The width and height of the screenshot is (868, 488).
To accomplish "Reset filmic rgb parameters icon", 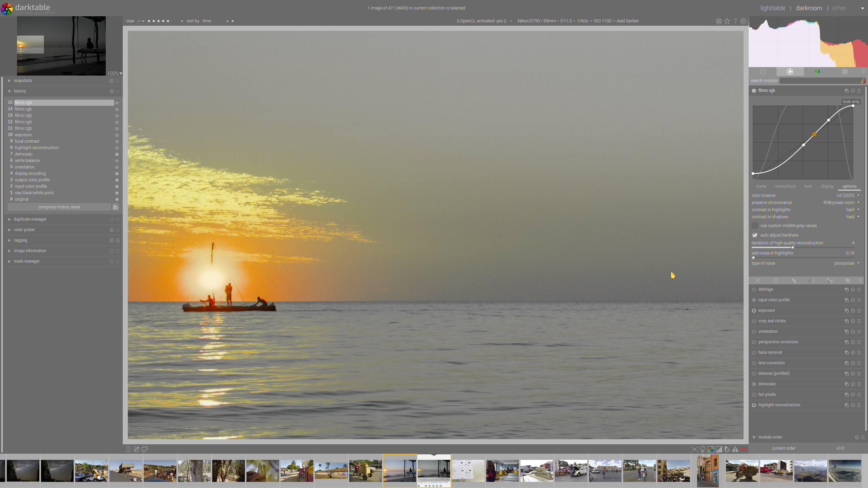I will tap(853, 90).
